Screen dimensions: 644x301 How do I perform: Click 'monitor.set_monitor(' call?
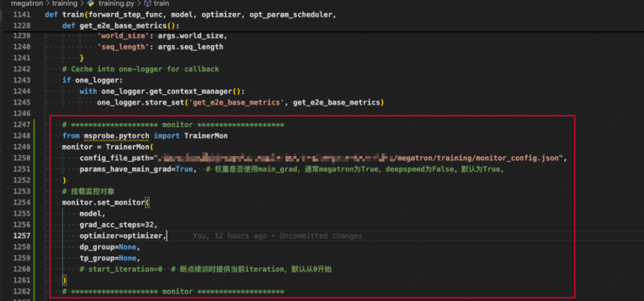coord(106,203)
